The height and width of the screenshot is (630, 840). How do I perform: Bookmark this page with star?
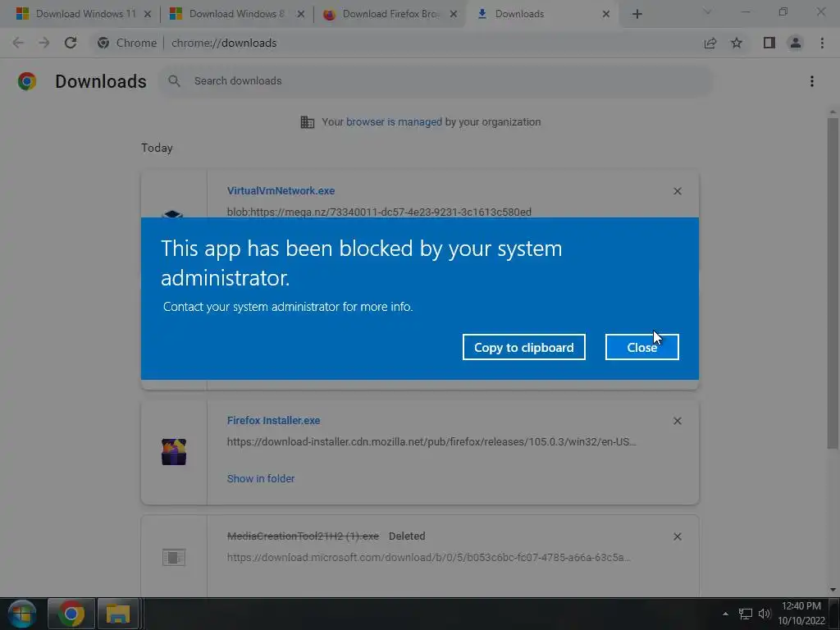[x=737, y=43]
